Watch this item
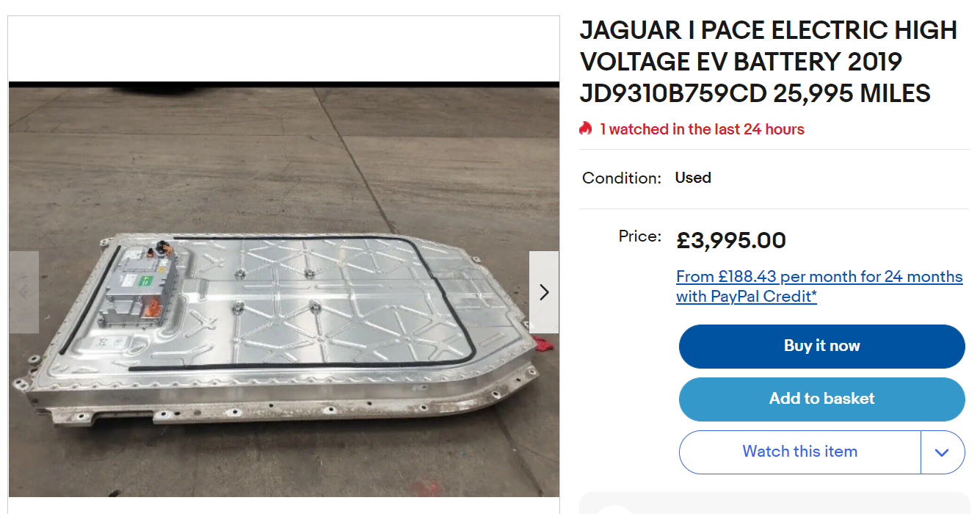The width and height of the screenshot is (980, 514). (x=799, y=452)
